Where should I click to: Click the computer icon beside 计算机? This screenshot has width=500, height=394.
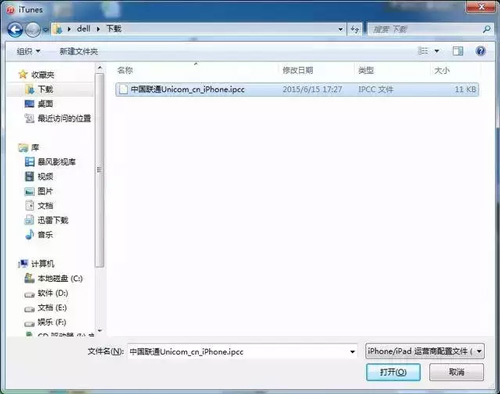point(23,264)
